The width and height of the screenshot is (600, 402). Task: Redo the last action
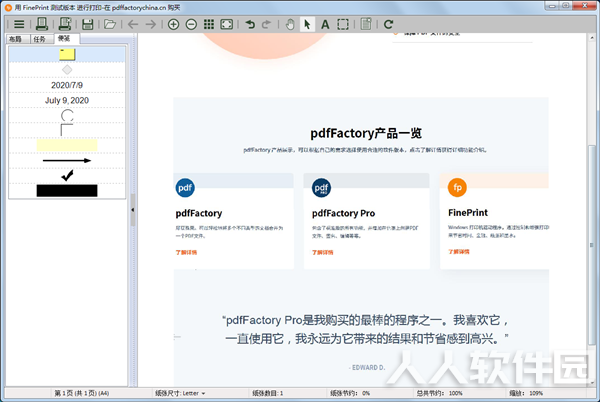pyautogui.click(x=266, y=24)
